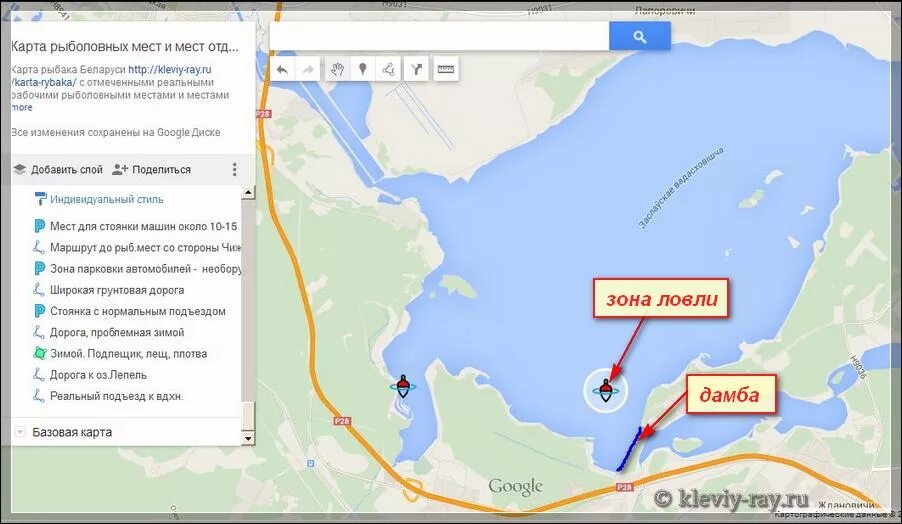This screenshot has height=524, width=902.
Task: Select Стоянка с нормальным подъездом item
Action: (137, 311)
